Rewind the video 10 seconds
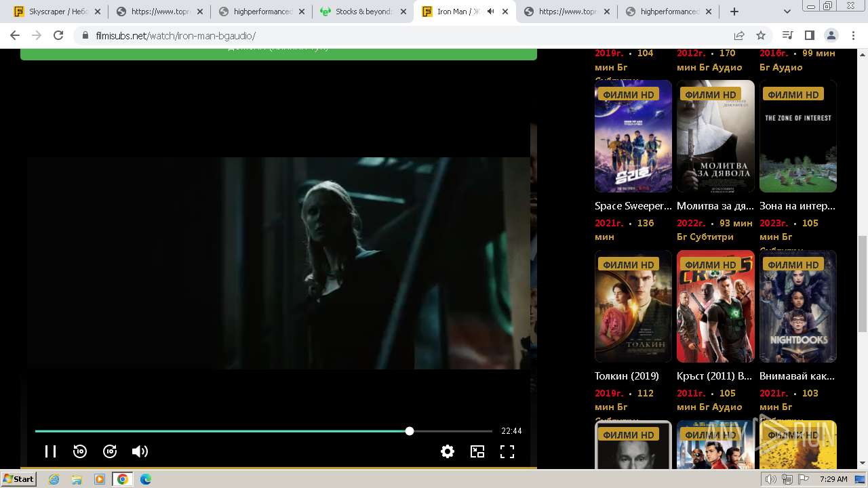Screen dimensions: 868x488 [x=80, y=451]
